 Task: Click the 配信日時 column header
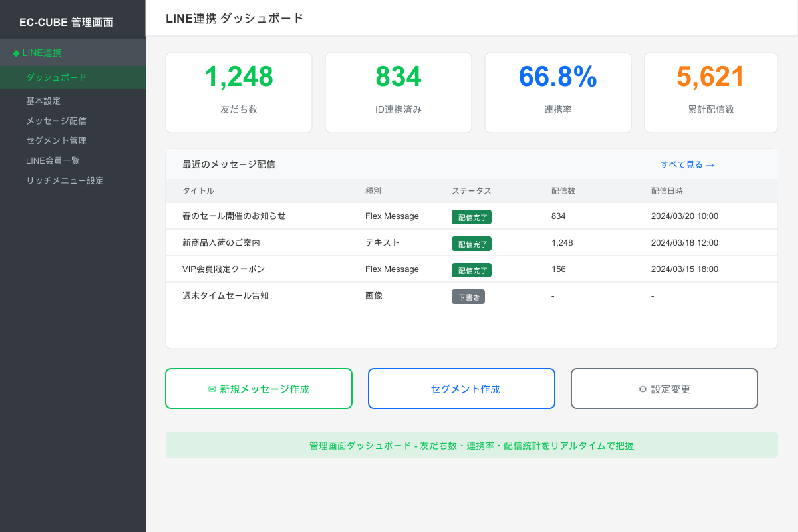667,191
